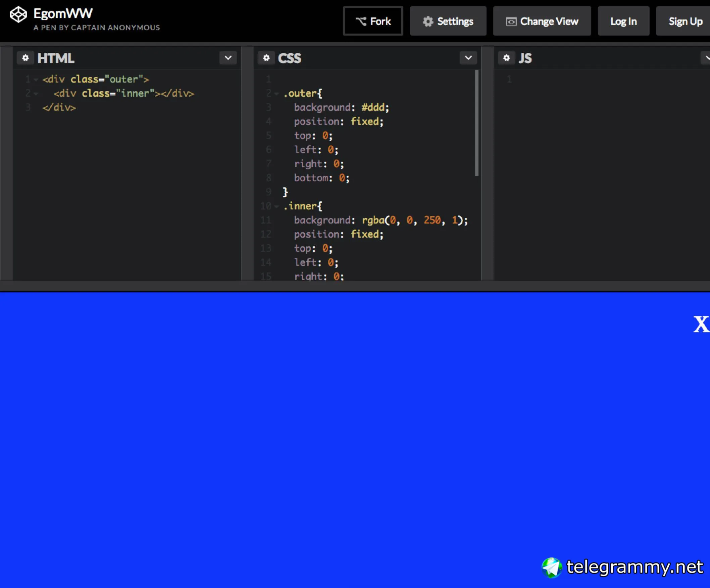Click the Settings button
Viewport: 710px width, 588px height.
tap(448, 21)
